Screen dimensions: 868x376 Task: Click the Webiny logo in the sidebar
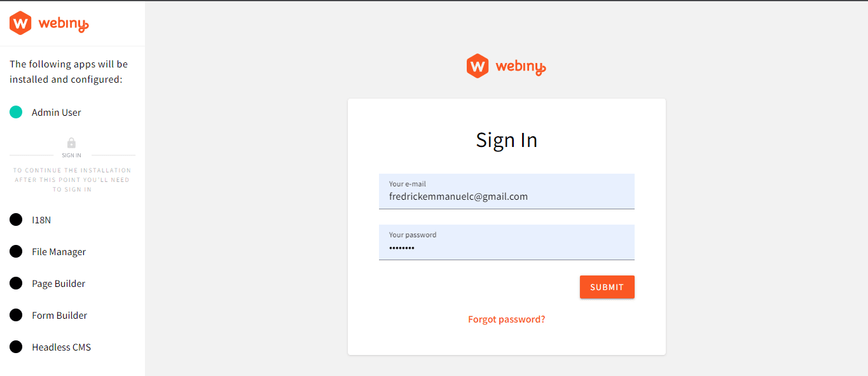49,24
